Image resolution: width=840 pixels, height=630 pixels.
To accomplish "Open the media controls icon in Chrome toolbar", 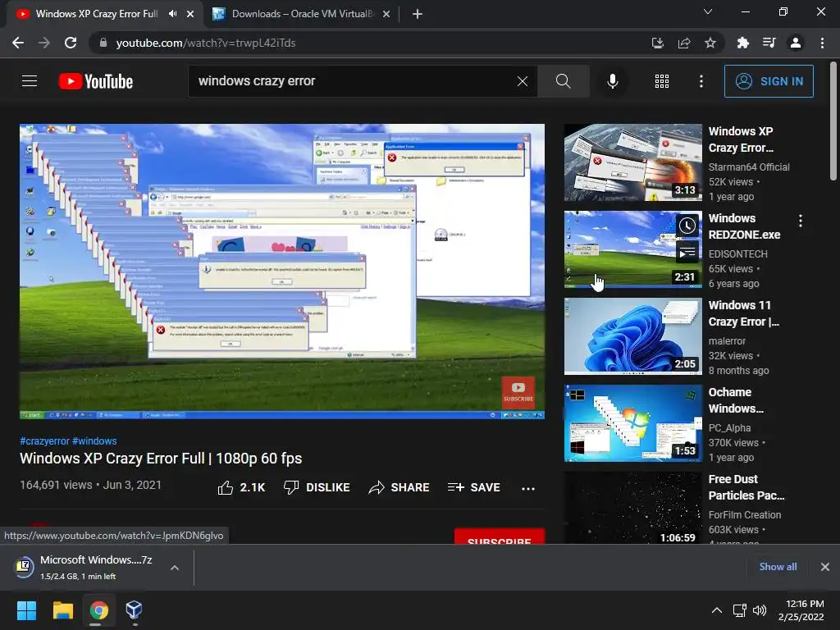I will [769, 43].
